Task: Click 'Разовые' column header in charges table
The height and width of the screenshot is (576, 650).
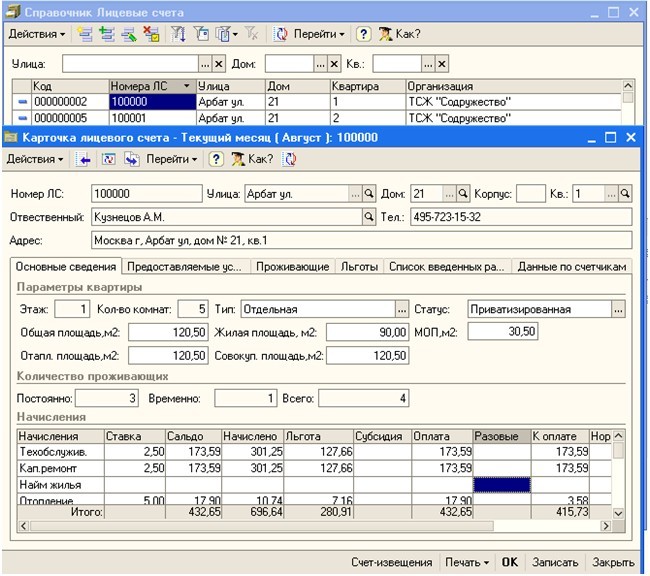Action: pos(502,436)
